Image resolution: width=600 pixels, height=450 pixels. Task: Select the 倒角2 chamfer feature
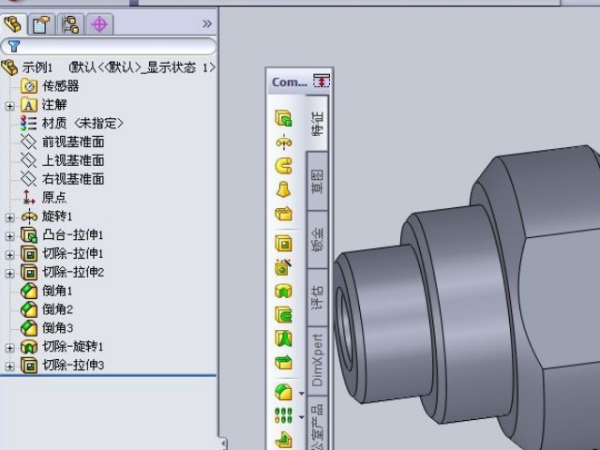pos(57,309)
